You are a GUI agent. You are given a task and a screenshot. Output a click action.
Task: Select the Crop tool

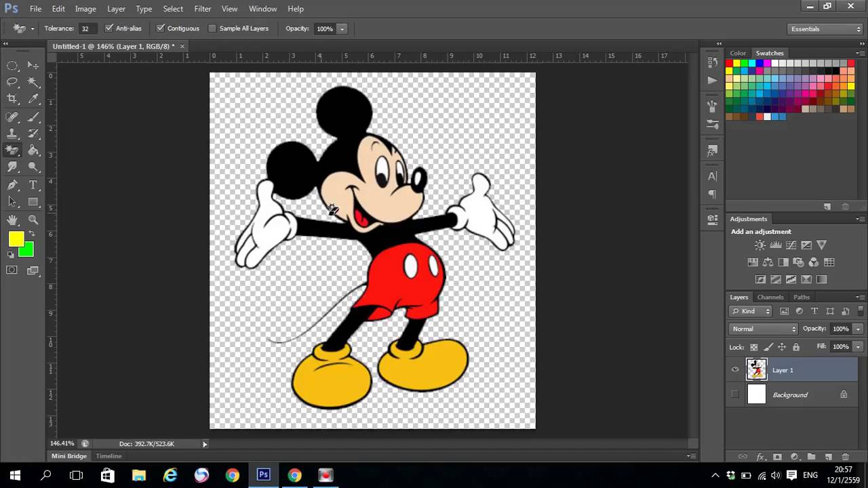[12, 99]
